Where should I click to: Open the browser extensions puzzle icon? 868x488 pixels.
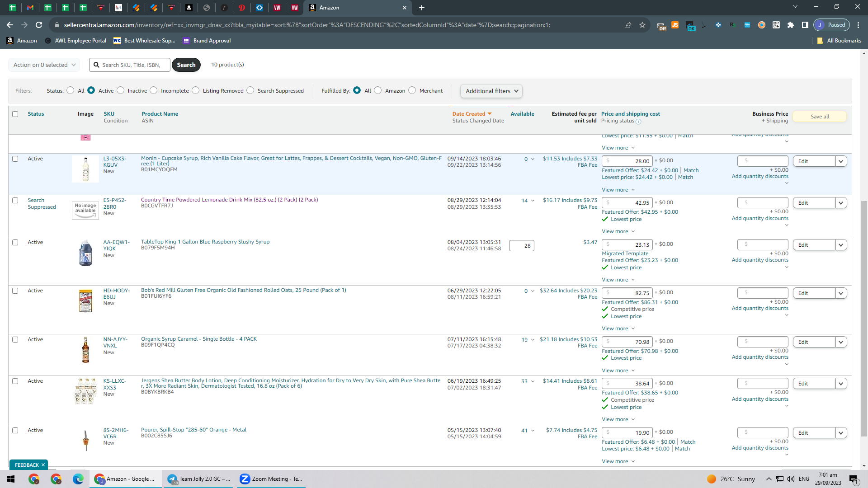pos(791,25)
